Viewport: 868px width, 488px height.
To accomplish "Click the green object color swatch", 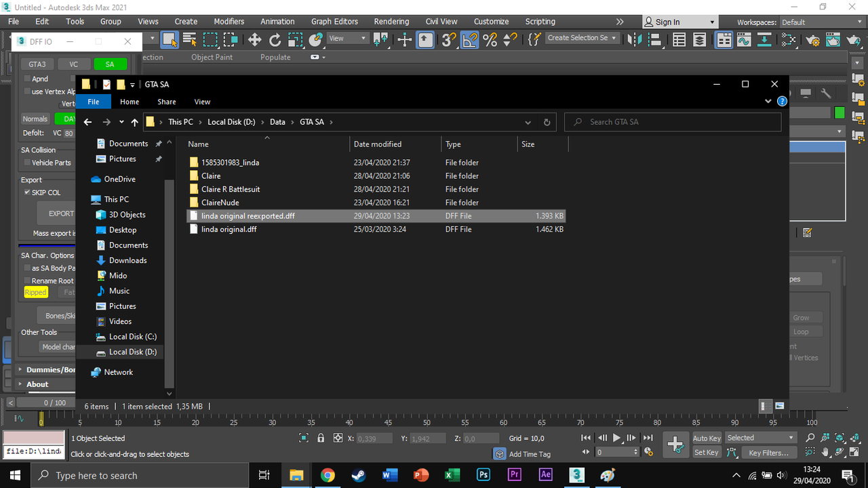I will pos(840,113).
